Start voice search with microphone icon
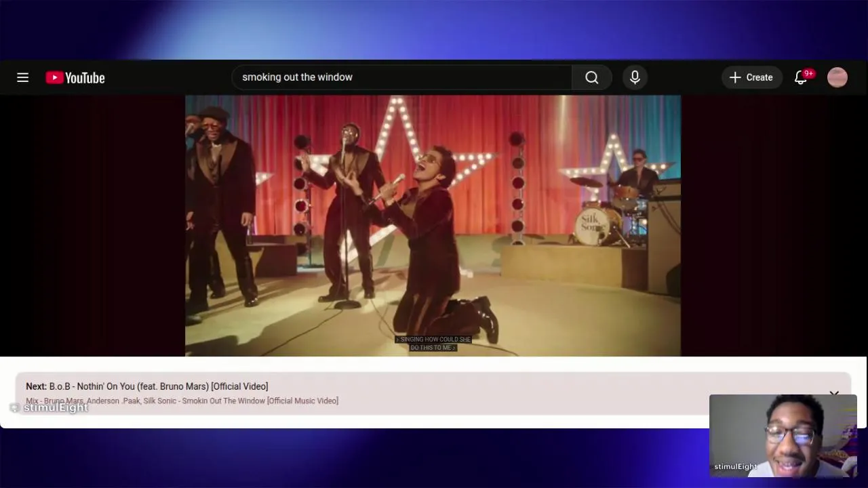The image size is (868, 488). [x=635, y=77]
